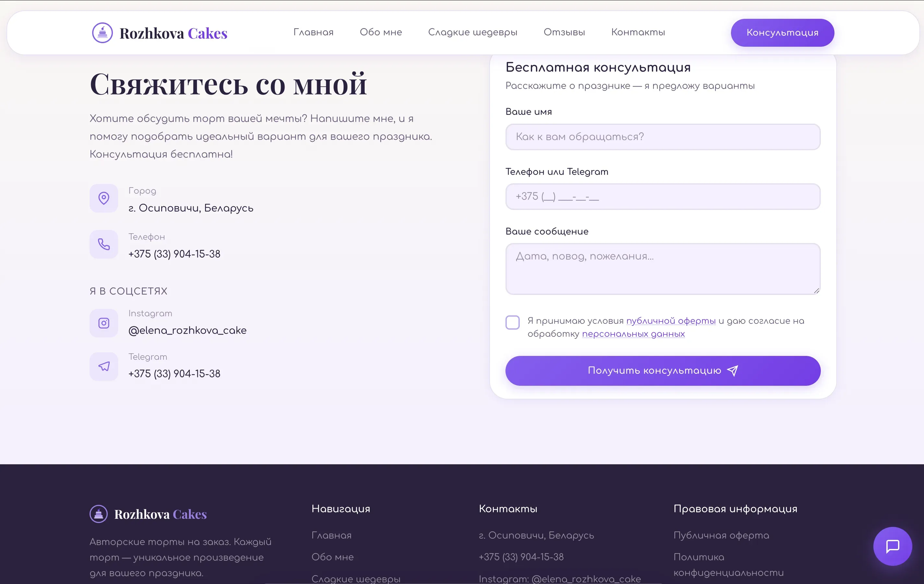
Task: Open the публичной оферты link
Action: 671,321
